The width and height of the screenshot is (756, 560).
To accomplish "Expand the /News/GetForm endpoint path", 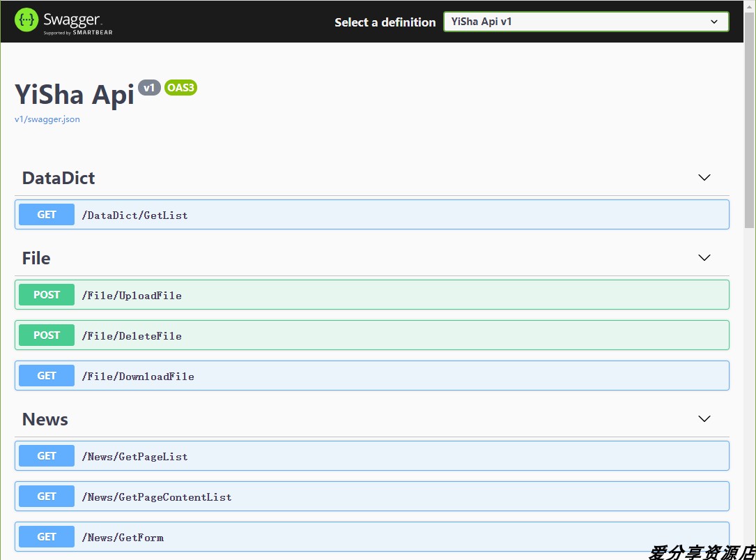I will (123, 538).
